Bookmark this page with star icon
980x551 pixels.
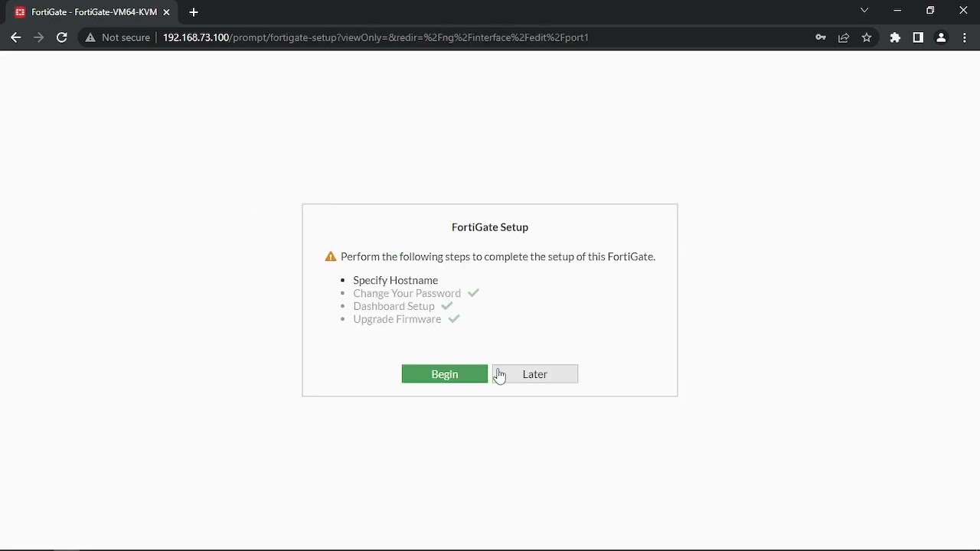click(x=867, y=37)
